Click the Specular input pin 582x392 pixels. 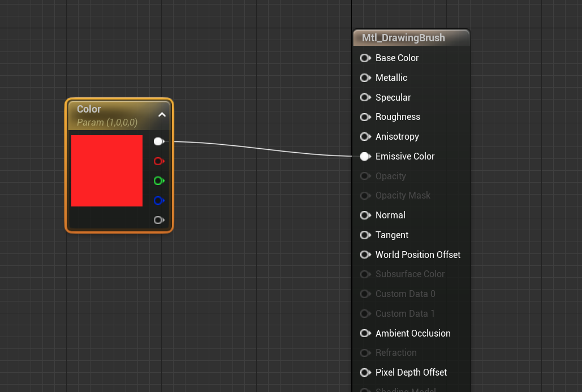[x=365, y=97]
